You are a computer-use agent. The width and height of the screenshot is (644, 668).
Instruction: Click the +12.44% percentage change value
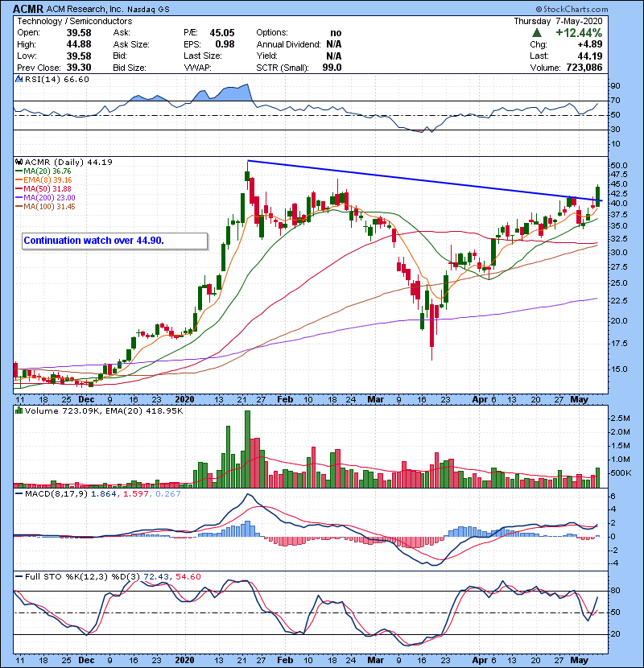pos(579,33)
